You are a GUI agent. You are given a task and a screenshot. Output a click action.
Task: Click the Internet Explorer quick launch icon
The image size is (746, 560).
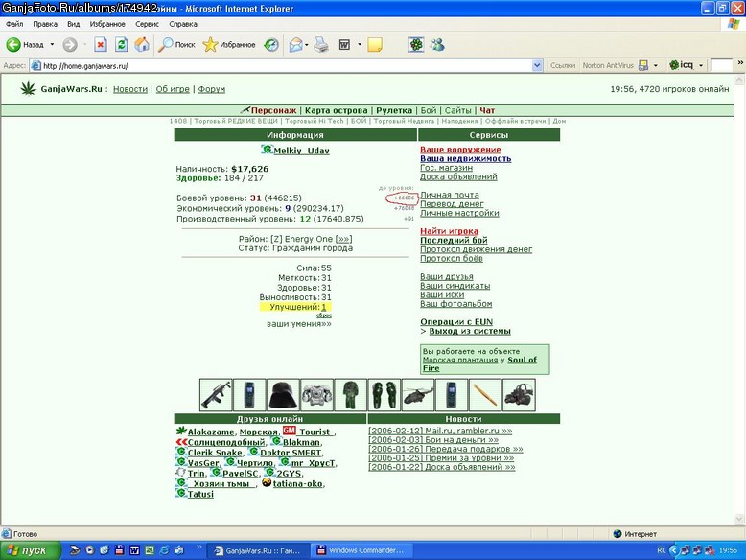tap(164, 550)
